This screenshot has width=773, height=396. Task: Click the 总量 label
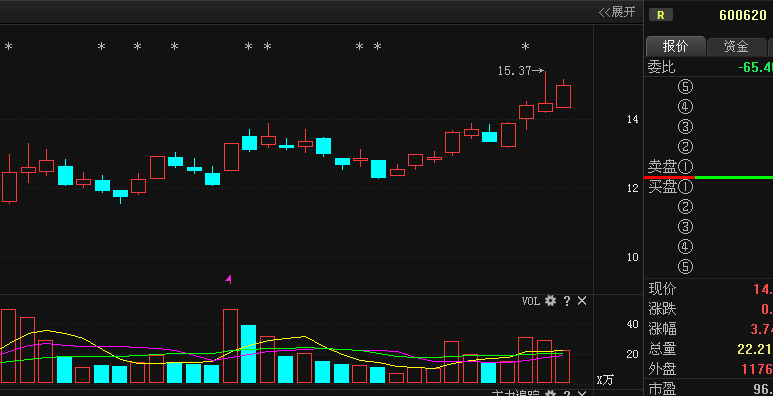click(x=663, y=349)
